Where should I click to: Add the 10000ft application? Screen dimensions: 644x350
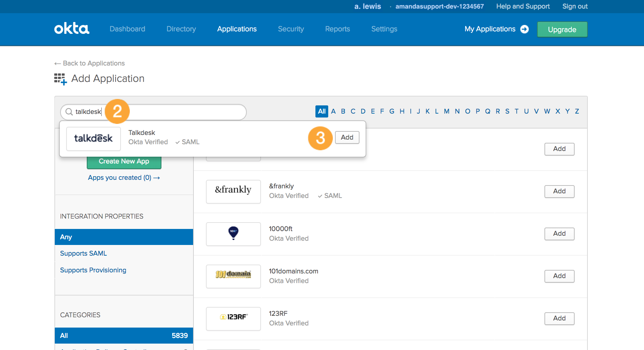coord(559,234)
